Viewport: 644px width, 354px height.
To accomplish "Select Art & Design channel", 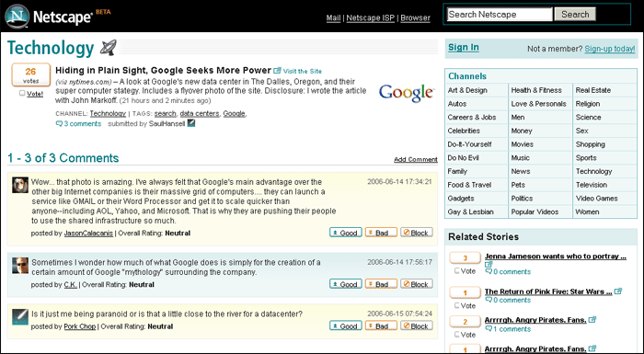I will coord(467,90).
